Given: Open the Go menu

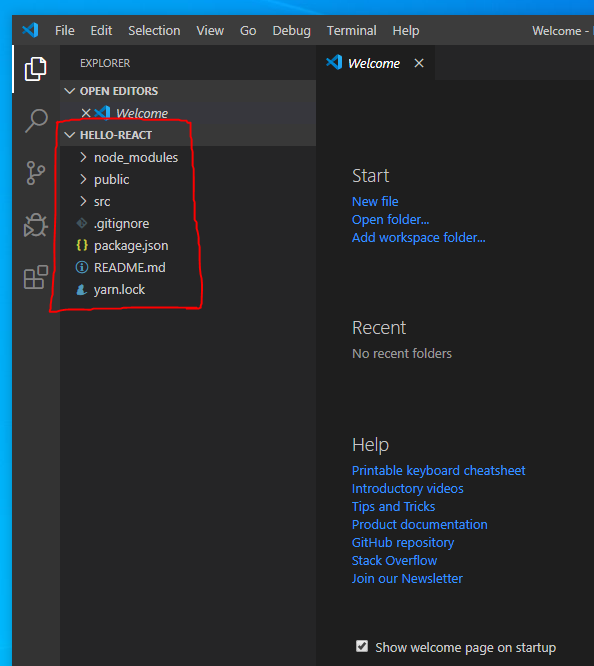Looking at the screenshot, I should click(248, 31).
